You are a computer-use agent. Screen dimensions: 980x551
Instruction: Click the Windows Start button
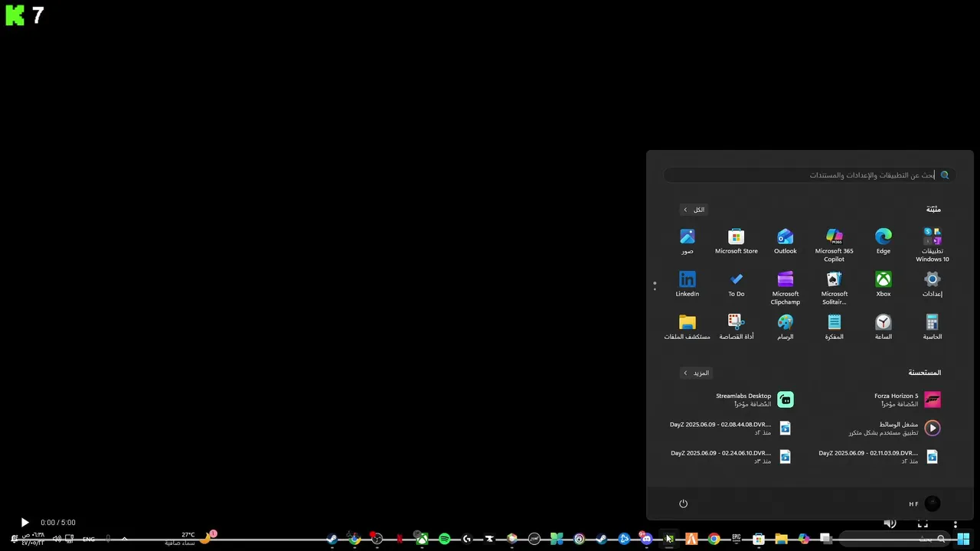(x=963, y=539)
